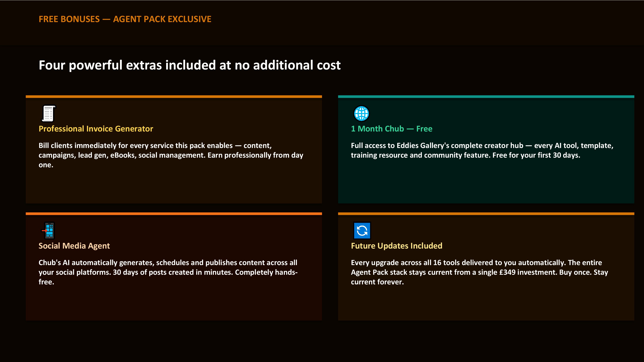The height and width of the screenshot is (362, 644).
Task: Click the Chub's AI social posting description
Action: tap(168, 272)
